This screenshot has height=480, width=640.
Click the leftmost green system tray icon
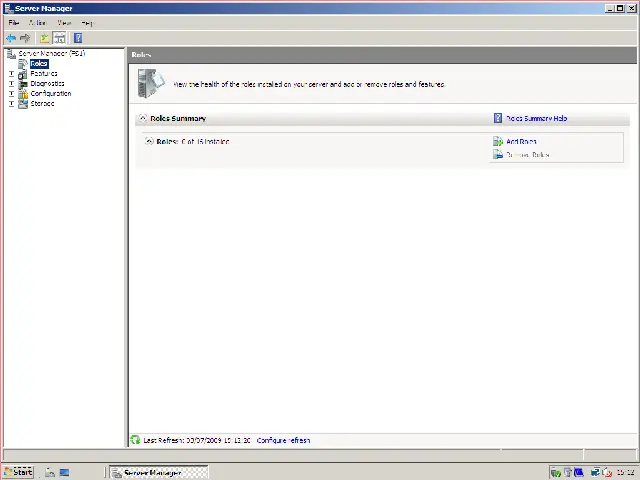click(556, 473)
